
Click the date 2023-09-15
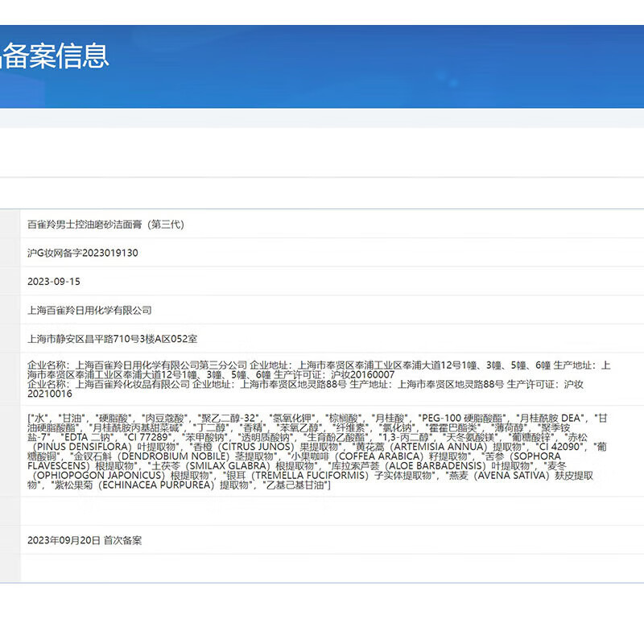(x=56, y=282)
